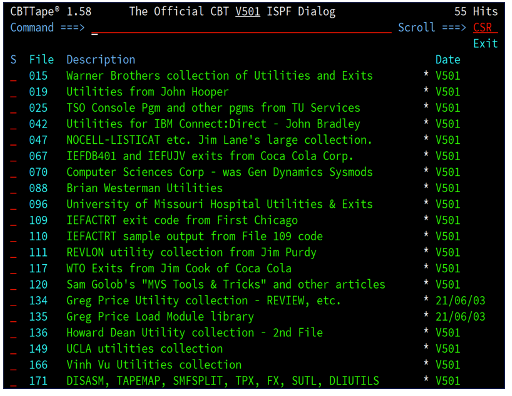Select the S field for file 149

(13, 348)
